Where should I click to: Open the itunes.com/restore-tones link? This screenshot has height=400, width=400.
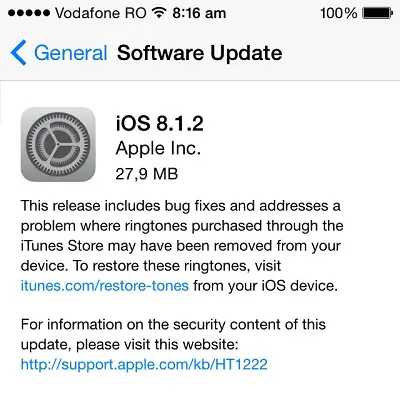pos(105,286)
